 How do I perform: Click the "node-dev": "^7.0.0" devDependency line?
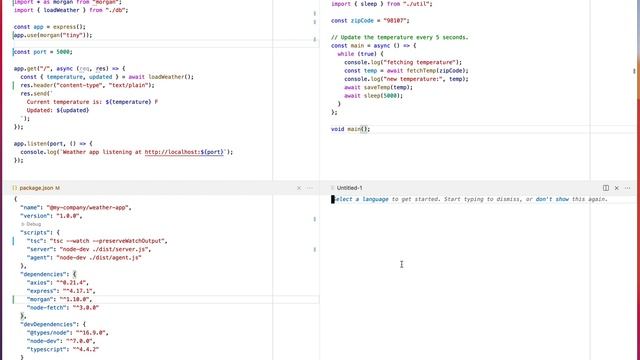click(61, 341)
